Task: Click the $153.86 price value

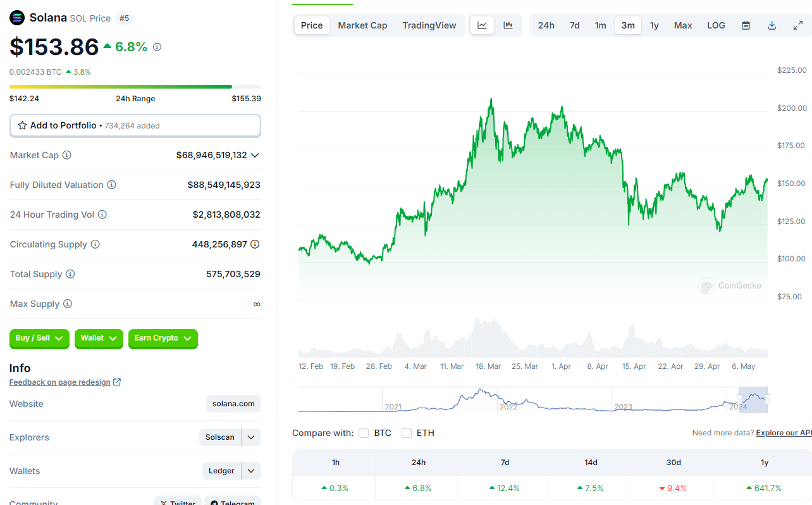Action: (54, 47)
